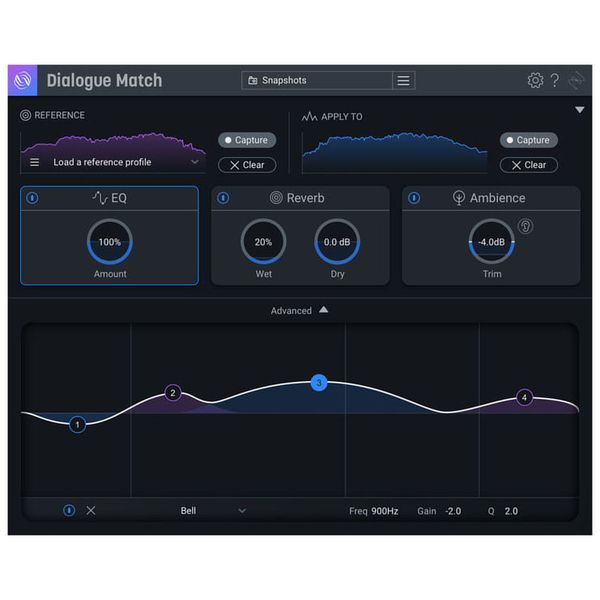Open the settings gear icon
The image size is (600, 600).
(535, 80)
